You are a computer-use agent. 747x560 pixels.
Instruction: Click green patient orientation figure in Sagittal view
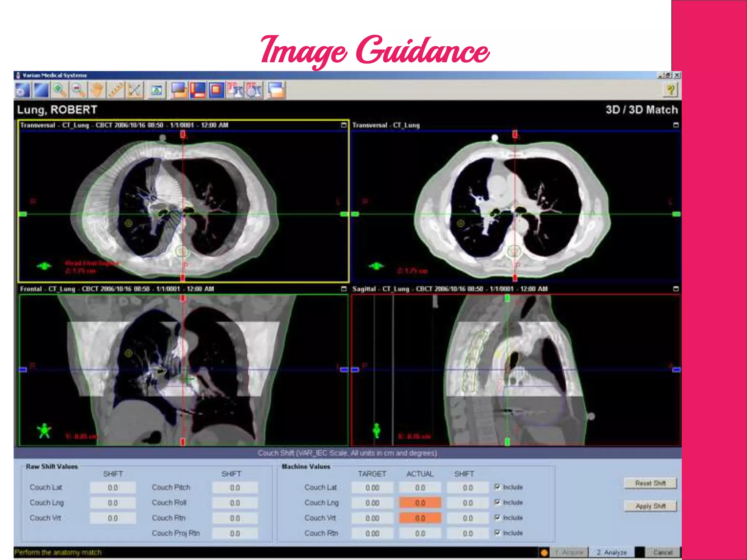click(377, 431)
